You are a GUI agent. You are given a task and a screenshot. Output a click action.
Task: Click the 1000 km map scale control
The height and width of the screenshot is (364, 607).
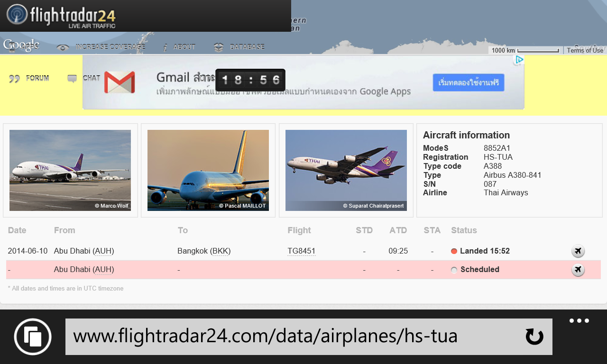[x=525, y=50]
